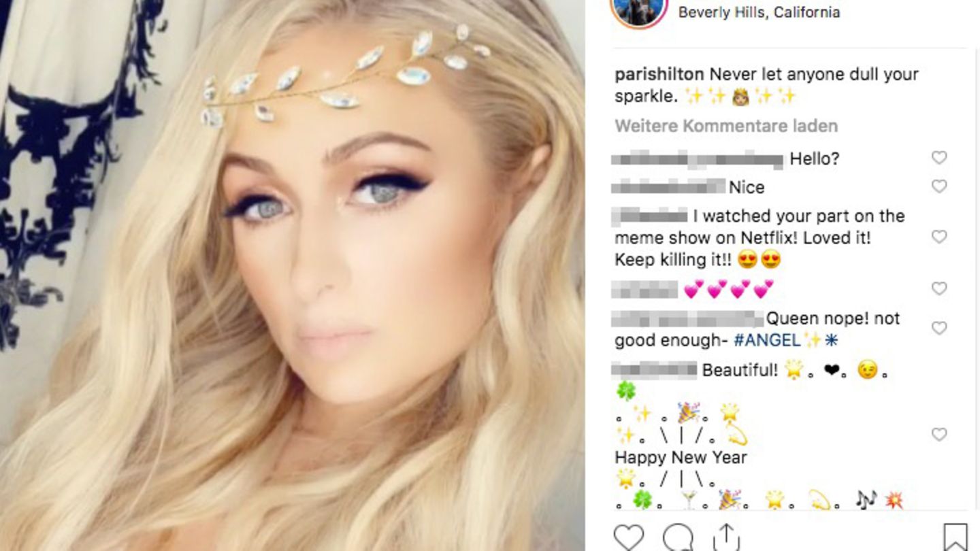
Task: Open Beverly Hills, California location link
Action: click(759, 12)
